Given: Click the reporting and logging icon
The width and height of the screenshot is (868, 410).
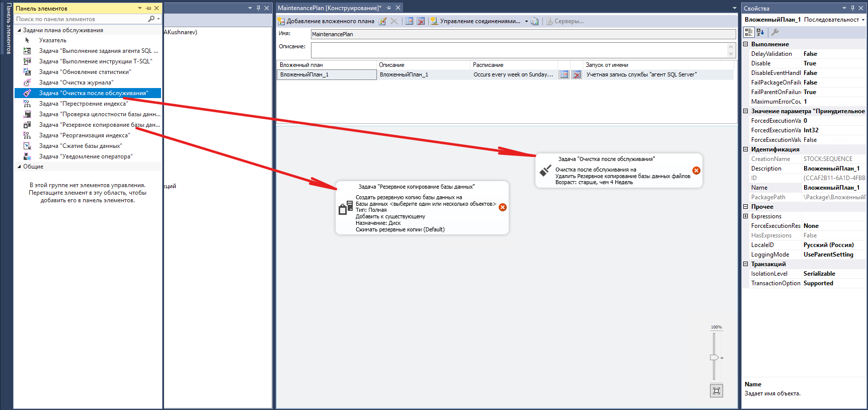Looking at the screenshot, I should coord(535,21).
